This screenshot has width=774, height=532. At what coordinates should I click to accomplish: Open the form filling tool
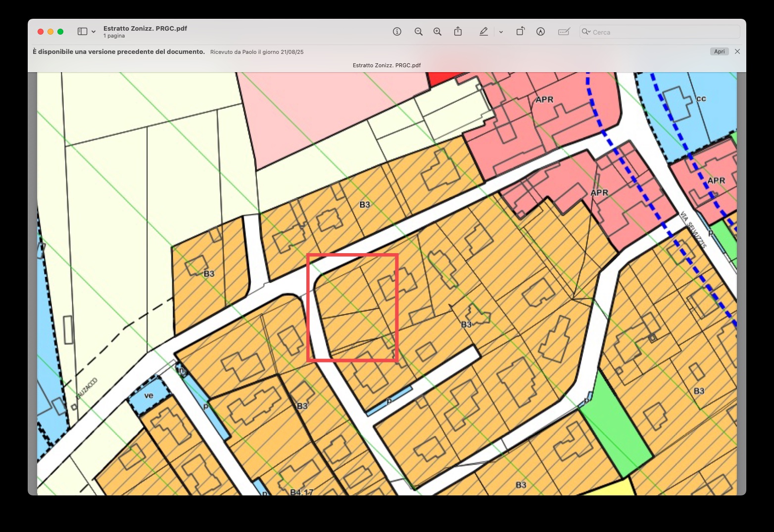tap(564, 32)
